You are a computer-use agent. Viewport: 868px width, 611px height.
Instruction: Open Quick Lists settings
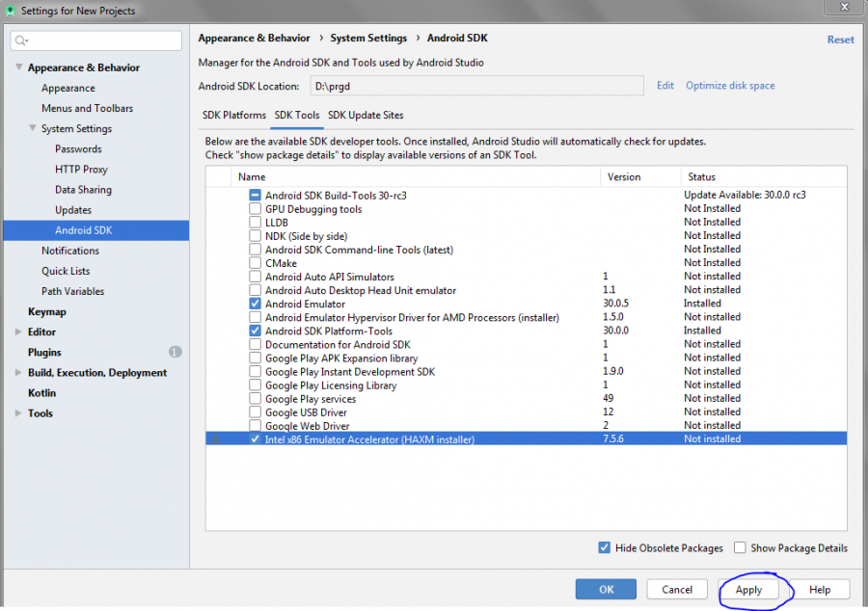(x=66, y=271)
